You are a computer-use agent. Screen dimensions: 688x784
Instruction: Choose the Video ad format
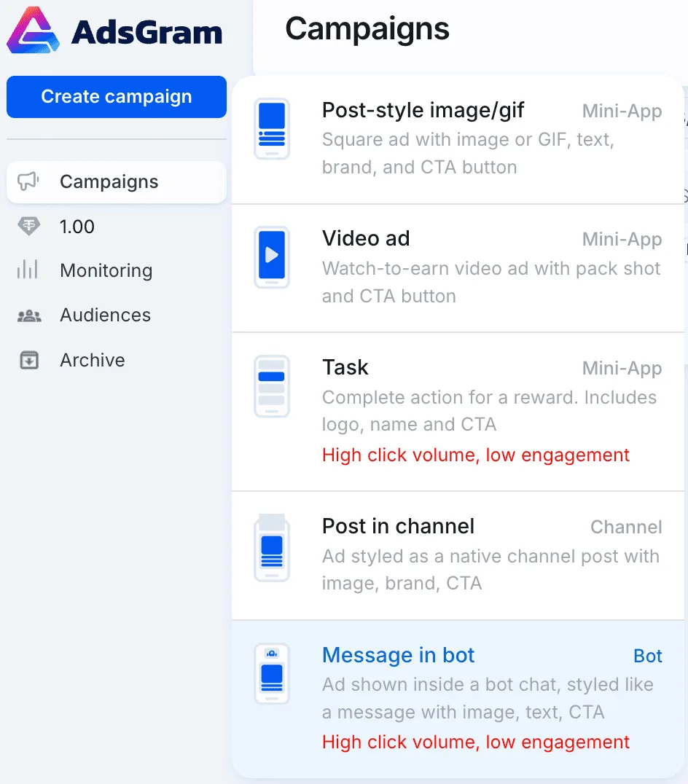pyautogui.click(x=458, y=268)
